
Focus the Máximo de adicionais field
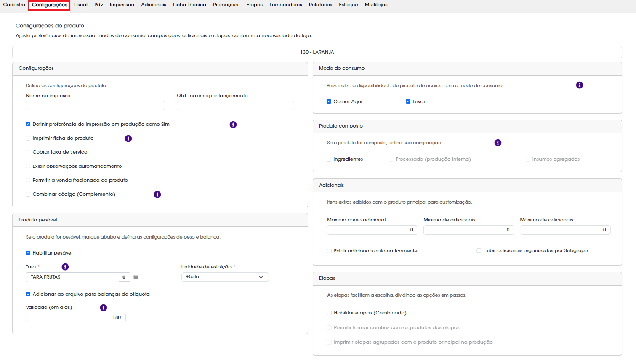(565, 230)
